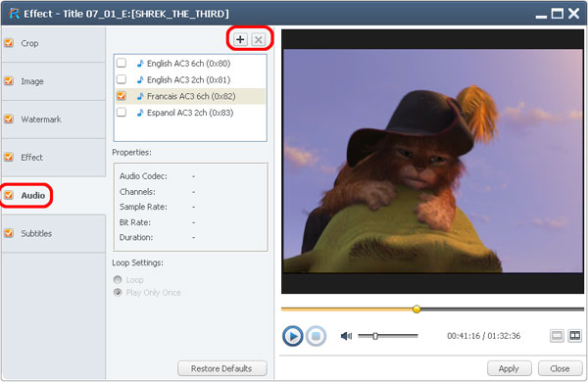588x382 pixels.
Task: Close the Effect window with title X
Action: (574, 14)
